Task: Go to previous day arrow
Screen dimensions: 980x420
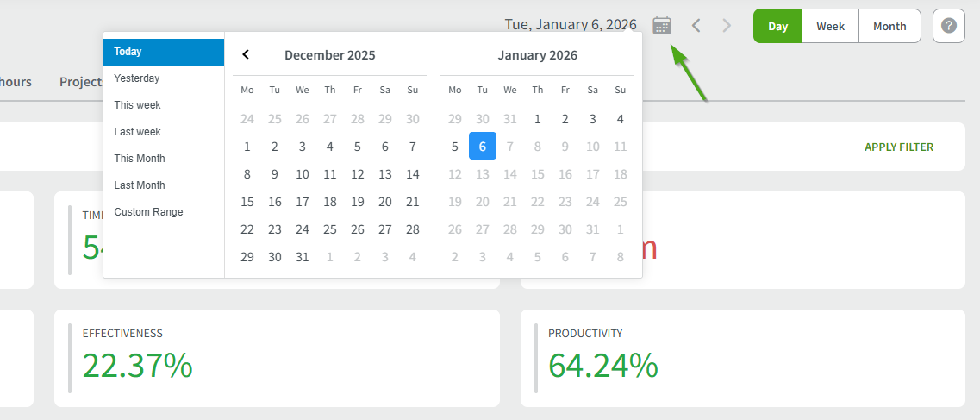Action: coord(696,26)
